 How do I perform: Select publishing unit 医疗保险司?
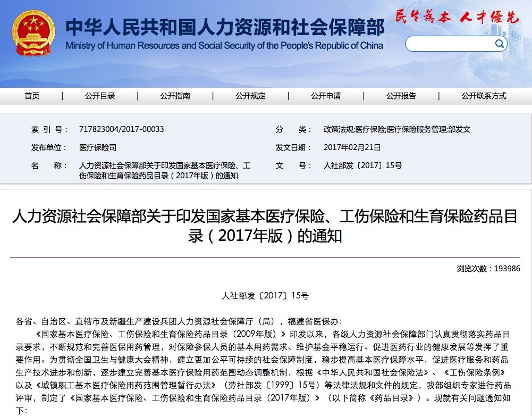98,147
